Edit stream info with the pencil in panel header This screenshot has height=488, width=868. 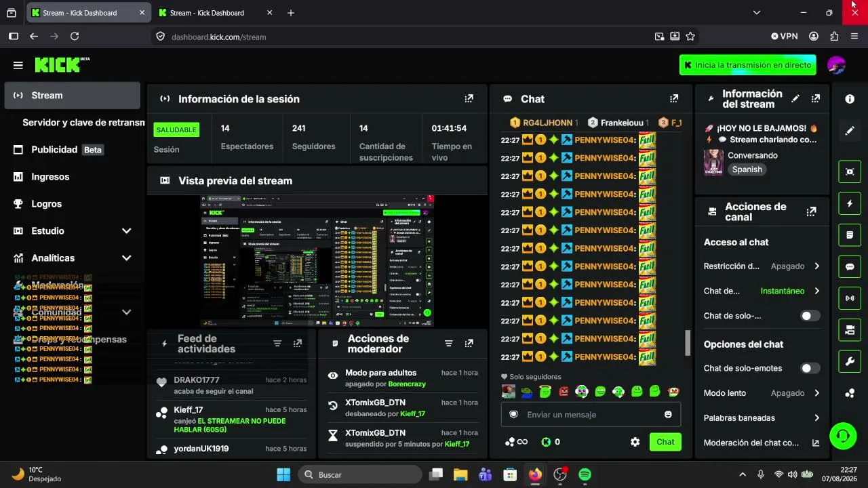point(795,99)
